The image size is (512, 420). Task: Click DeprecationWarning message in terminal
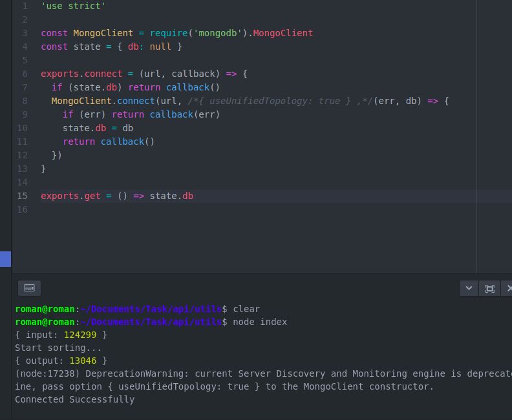pyautogui.click(x=264, y=380)
